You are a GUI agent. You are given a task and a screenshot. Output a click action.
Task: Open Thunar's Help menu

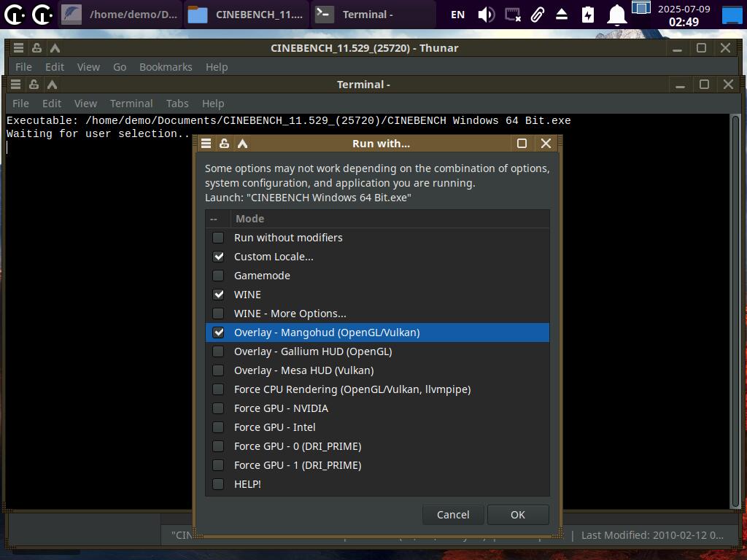click(217, 67)
